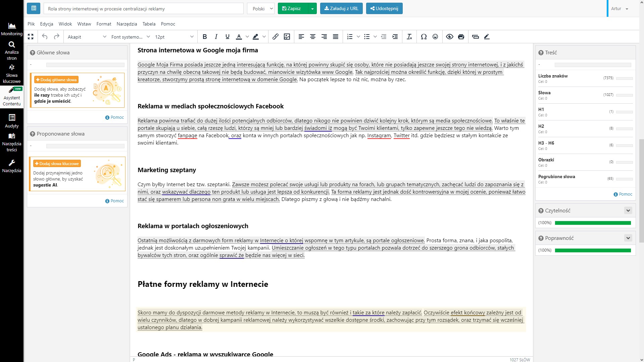Open the Widok menu

[65, 24]
